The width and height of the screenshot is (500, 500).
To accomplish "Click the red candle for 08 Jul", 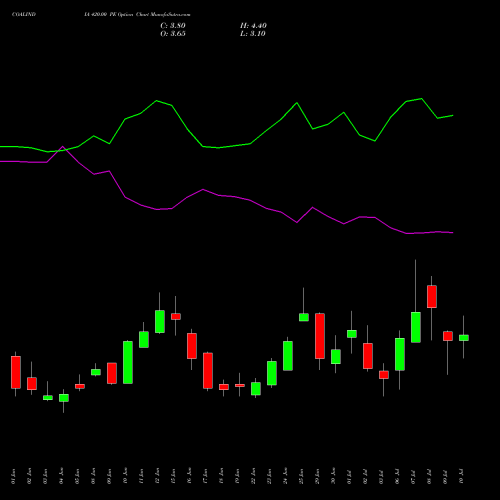I will pos(432,296).
